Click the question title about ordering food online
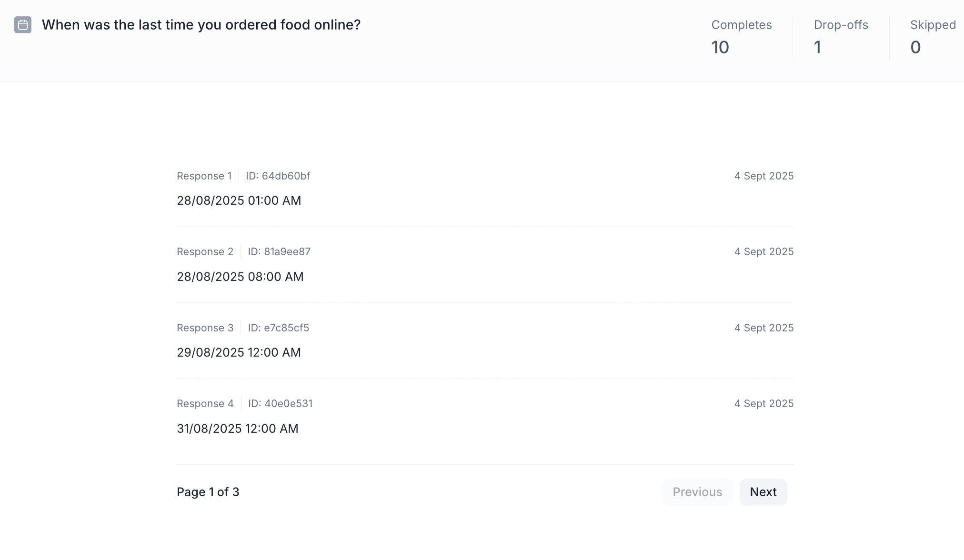 point(201,25)
